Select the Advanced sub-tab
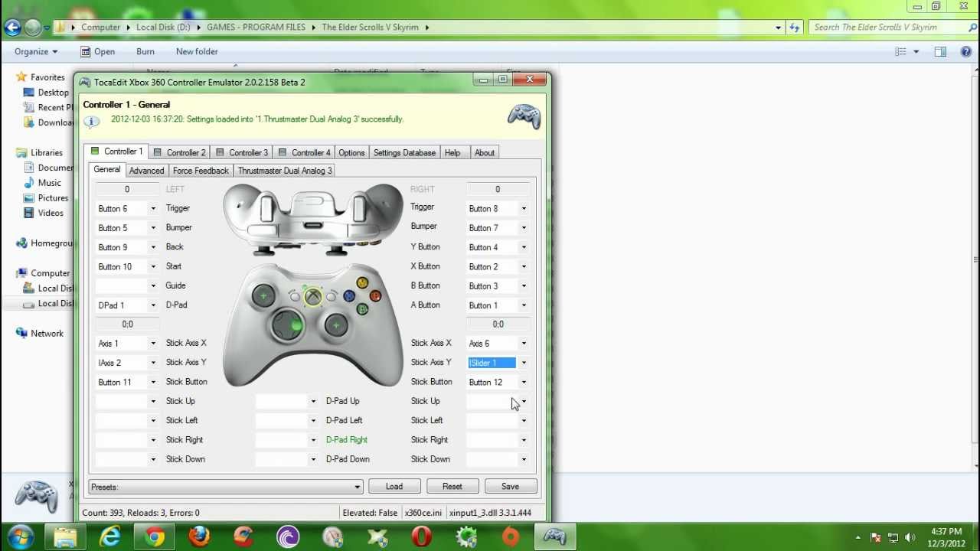The image size is (980, 551). [146, 171]
